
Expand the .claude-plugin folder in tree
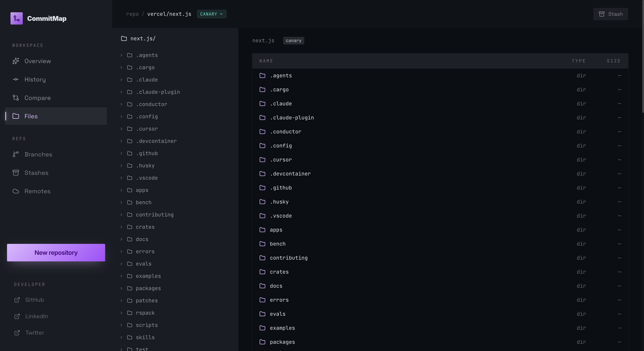(x=121, y=92)
